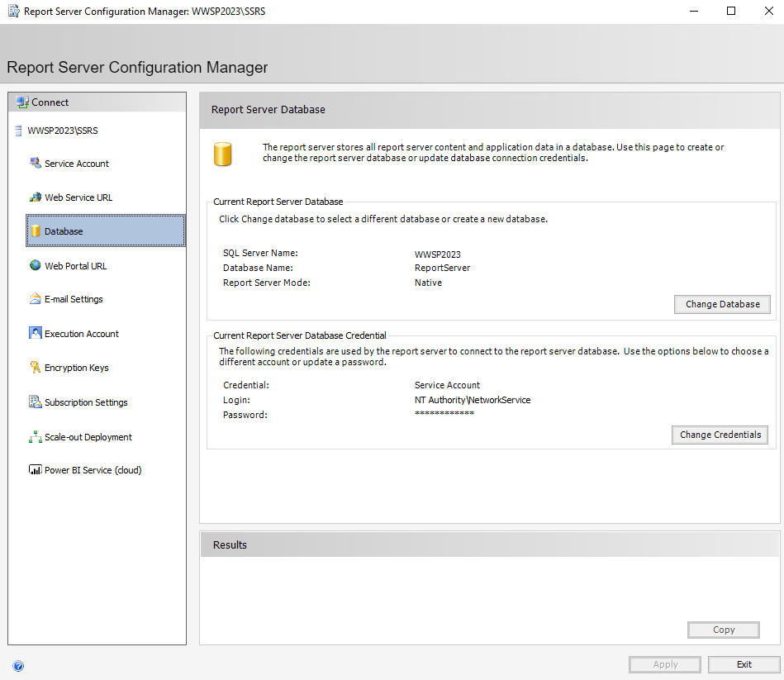Go to the Web Portal URL page
This screenshot has height=680, width=784.
coord(75,266)
